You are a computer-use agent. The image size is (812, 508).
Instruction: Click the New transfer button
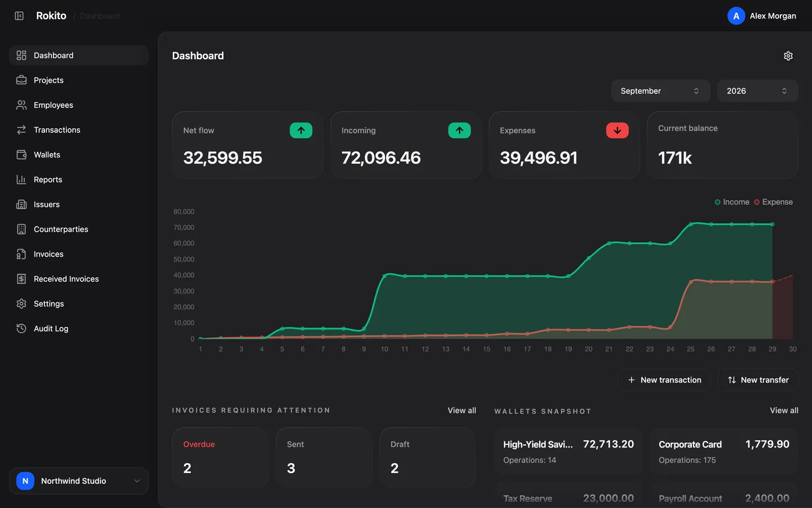[x=758, y=380]
